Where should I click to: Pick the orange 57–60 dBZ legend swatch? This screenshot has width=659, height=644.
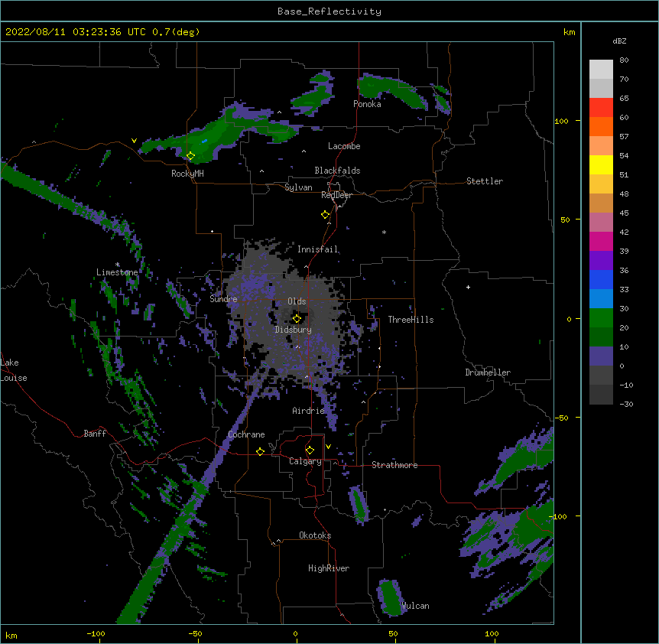point(601,126)
